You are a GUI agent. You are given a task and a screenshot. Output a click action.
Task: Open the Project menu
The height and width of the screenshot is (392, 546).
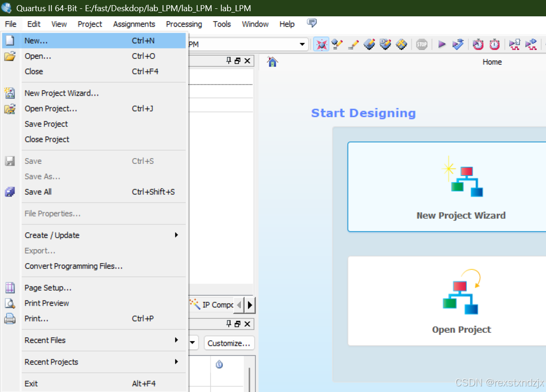point(90,24)
